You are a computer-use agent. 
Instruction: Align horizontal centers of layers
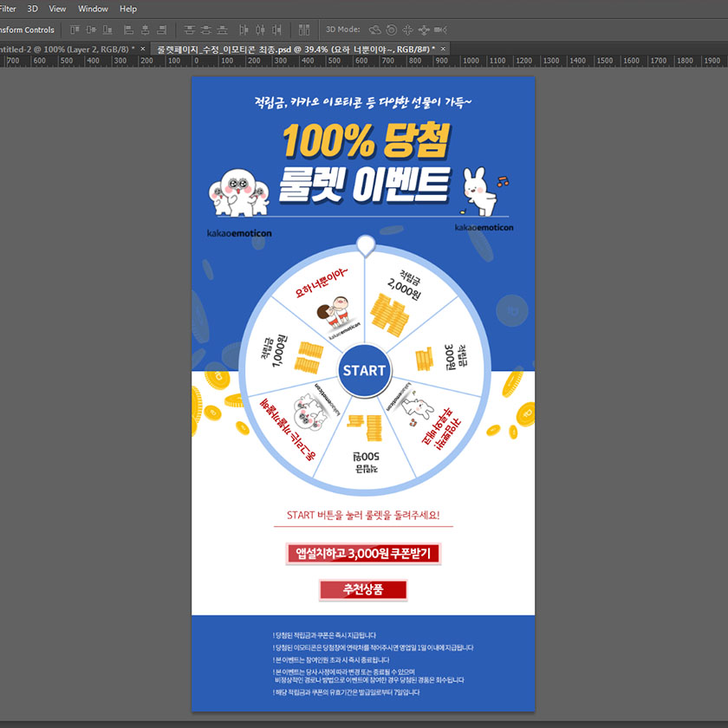coord(146,29)
